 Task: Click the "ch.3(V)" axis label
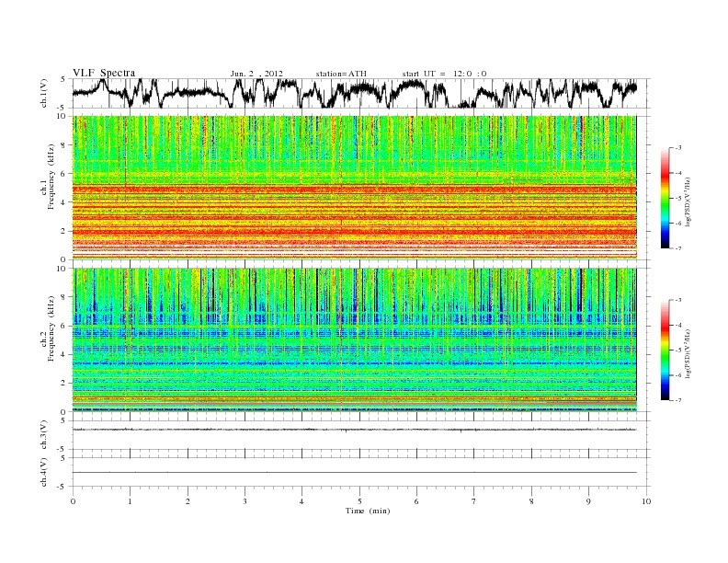44,435
